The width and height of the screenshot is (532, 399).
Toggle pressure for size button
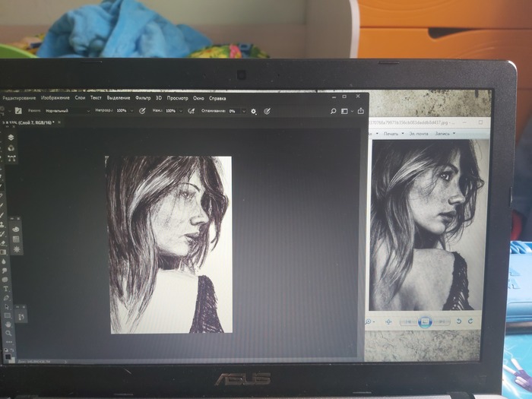tap(267, 111)
